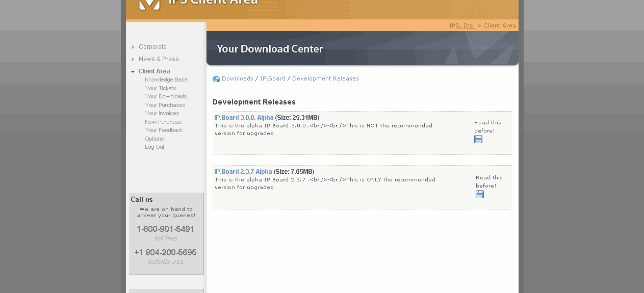Viewport: 644px width, 293px height.
Task: Click the Call us heading
Action: click(142, 199)
